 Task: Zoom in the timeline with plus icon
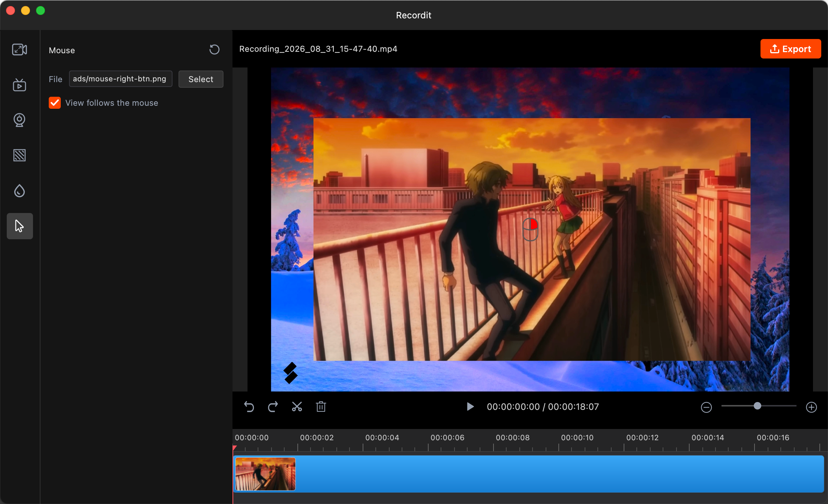811,407
